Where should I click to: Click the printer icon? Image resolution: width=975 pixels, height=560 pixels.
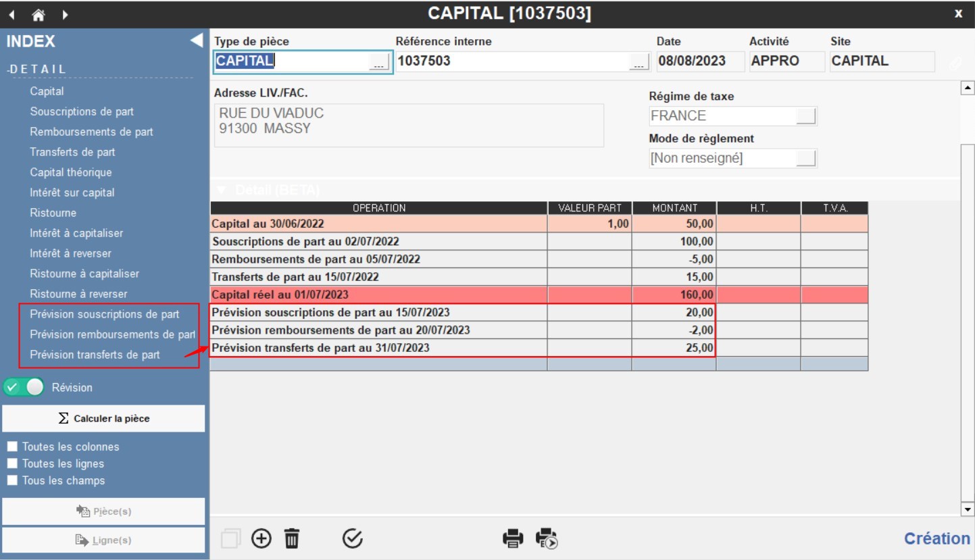513,538
